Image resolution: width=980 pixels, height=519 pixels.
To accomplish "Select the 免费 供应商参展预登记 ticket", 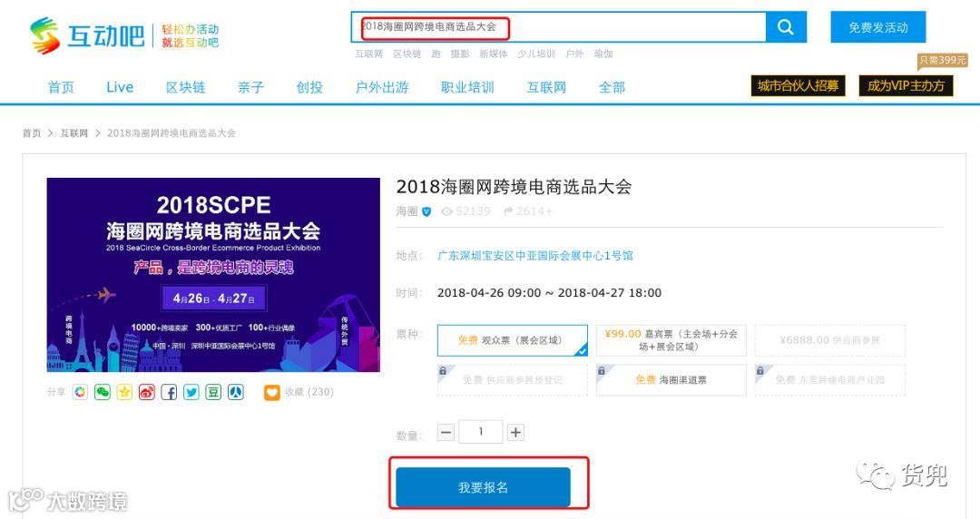I will [x=513, y=379].
